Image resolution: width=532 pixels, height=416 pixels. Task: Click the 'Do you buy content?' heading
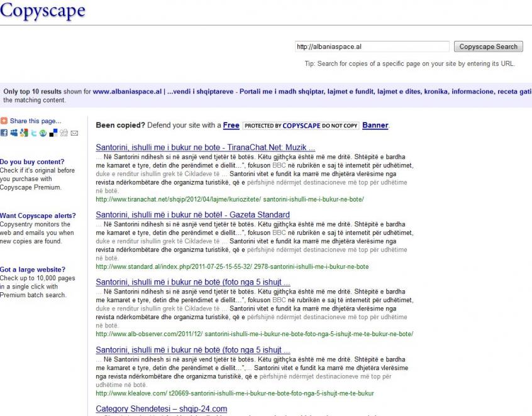pos(32,161)
